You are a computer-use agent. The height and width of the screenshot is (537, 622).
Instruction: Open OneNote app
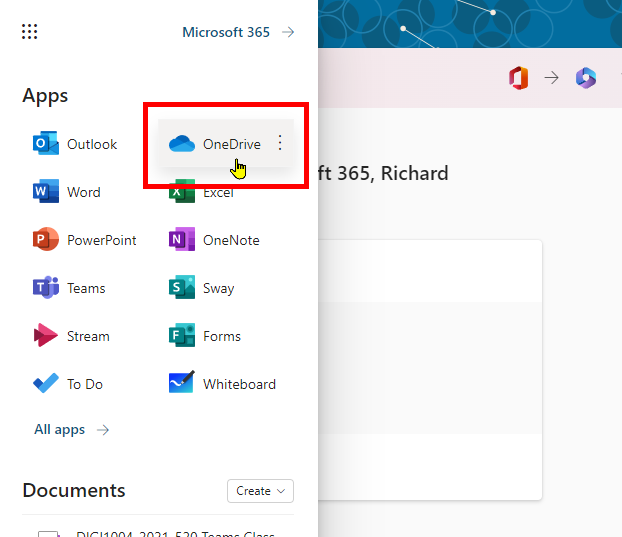pos(214,240)
